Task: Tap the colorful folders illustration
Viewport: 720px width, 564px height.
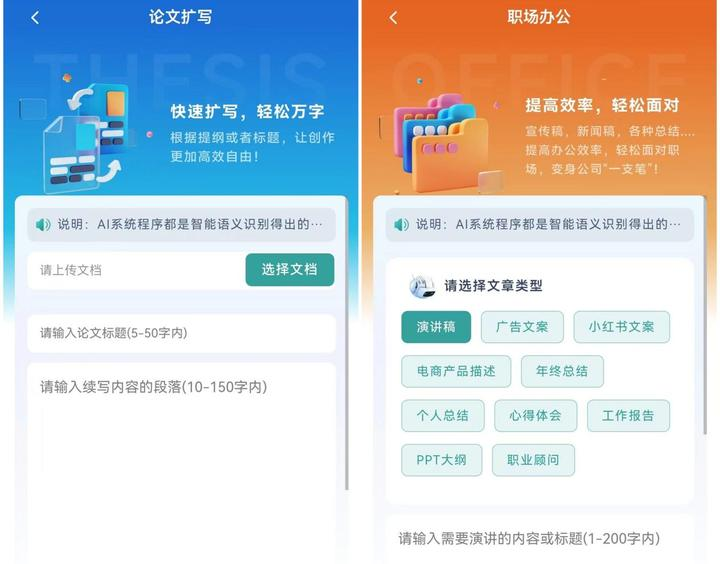Action: [x=443, y=143]
